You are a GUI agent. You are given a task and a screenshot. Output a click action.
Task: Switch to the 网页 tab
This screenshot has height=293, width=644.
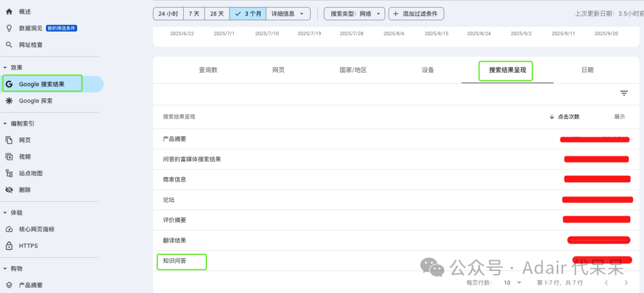coord(278,70)
